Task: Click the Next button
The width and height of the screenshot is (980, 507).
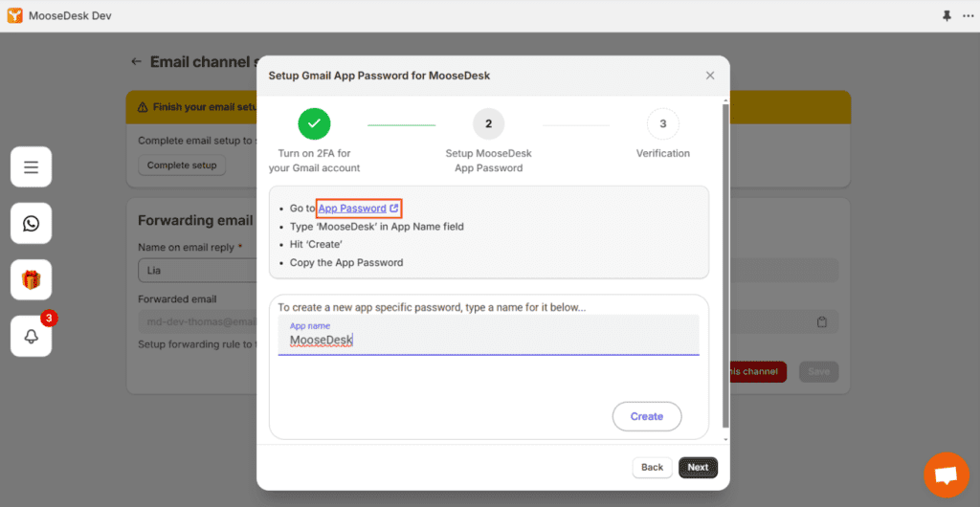Action: [698, 468]
